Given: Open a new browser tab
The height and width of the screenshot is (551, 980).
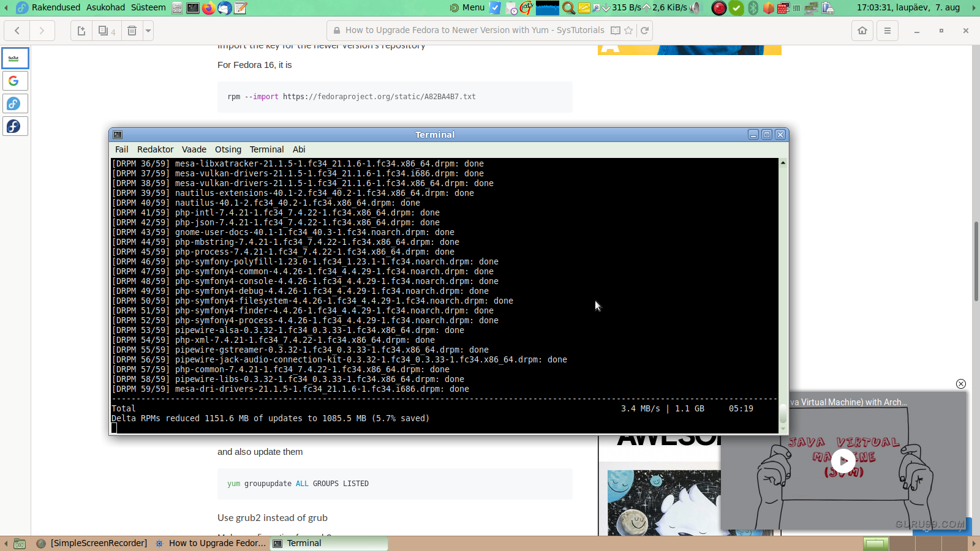Looking at the screenshot, I should click(x=81, y=31).
